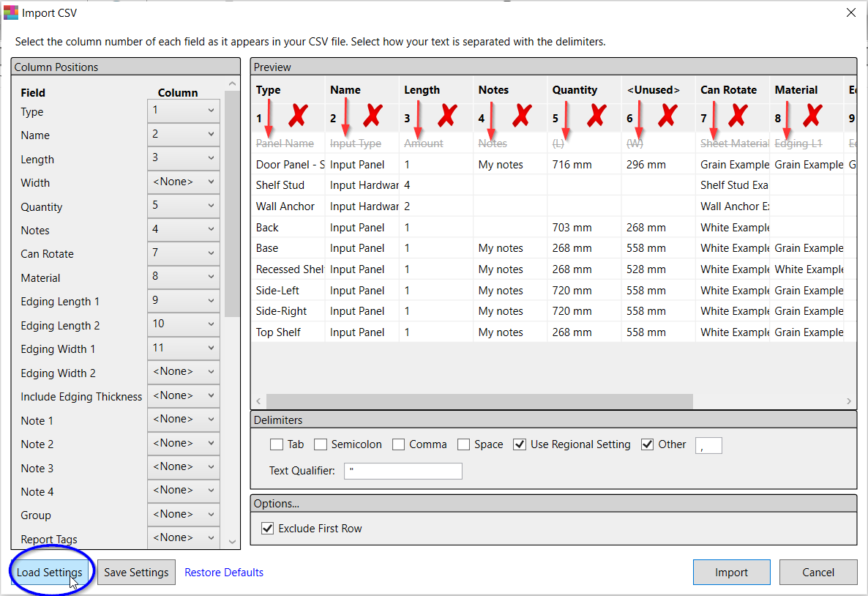The width and height of the screenshot is (868, 596).
Task: Toggle the Tab delimiter checkbox
Action: click(276, 444)
